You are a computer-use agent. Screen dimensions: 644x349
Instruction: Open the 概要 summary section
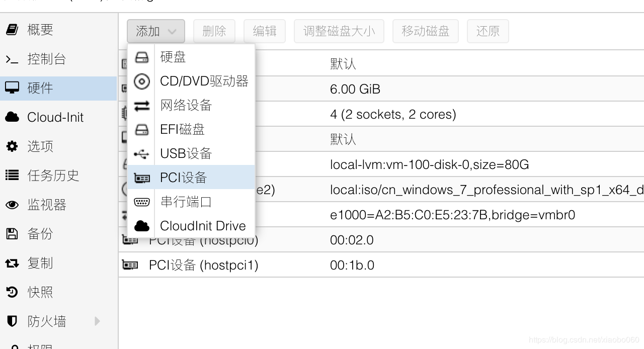tap(40, 30)
